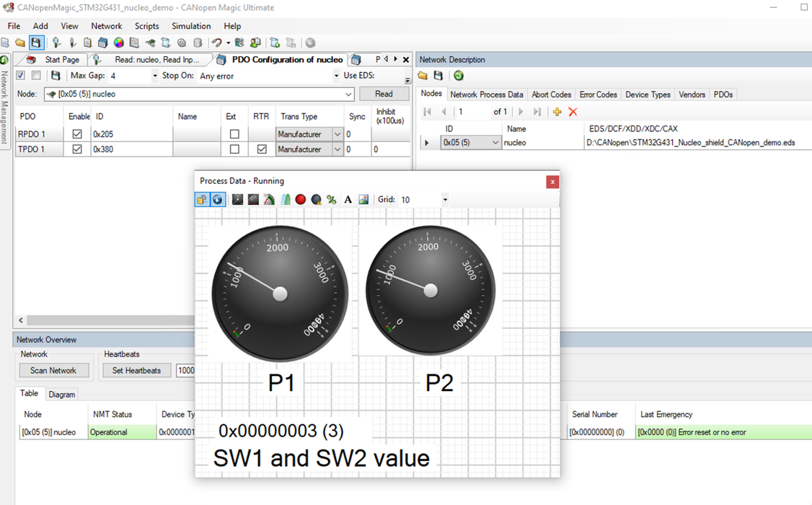Select the percent display tool
The width and height of the screenshot is (812, 505).
click(331, 199)
